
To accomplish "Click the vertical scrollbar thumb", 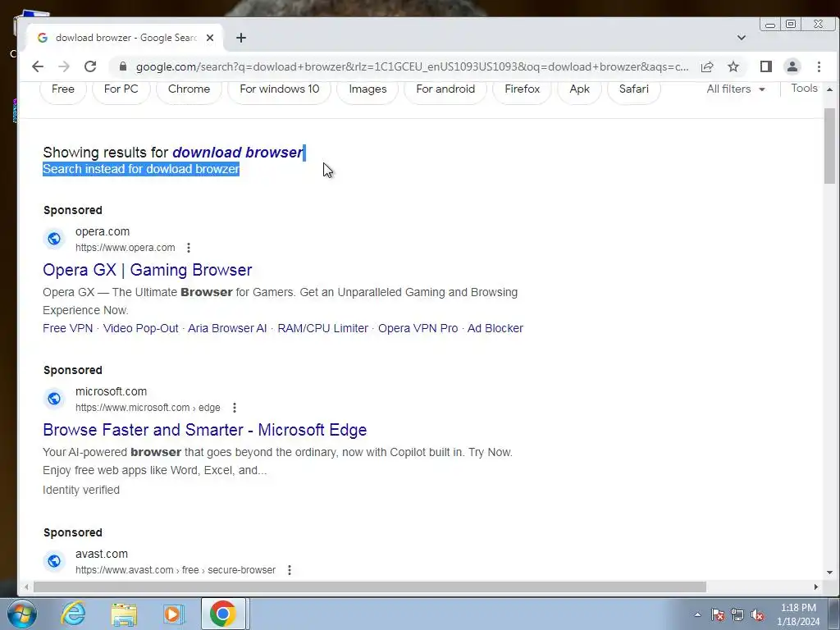I will (x=829, y=146).
